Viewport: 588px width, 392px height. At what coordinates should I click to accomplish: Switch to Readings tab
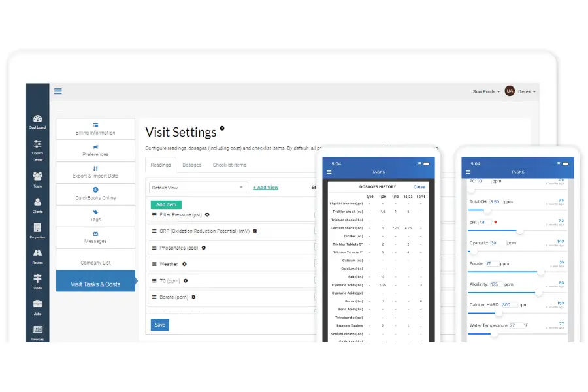(x=161, y=165)
